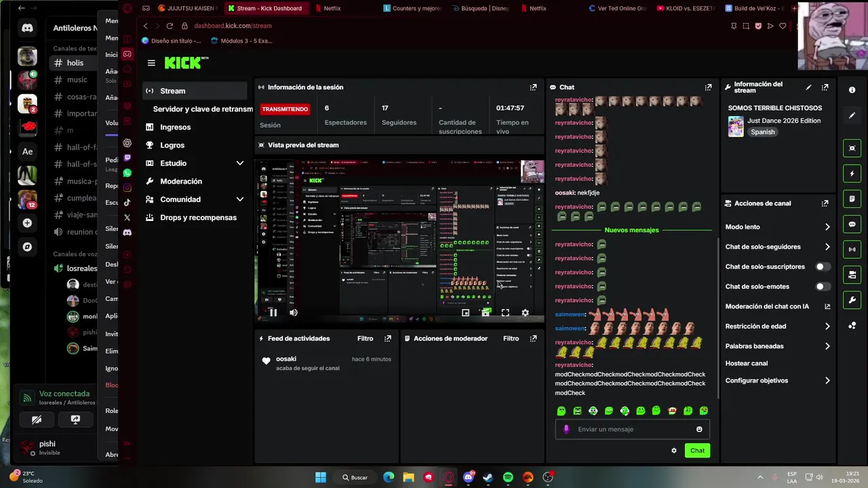Open chat settings gear beside Chat button
The image size is (868, 488).
tap(673, 451)
